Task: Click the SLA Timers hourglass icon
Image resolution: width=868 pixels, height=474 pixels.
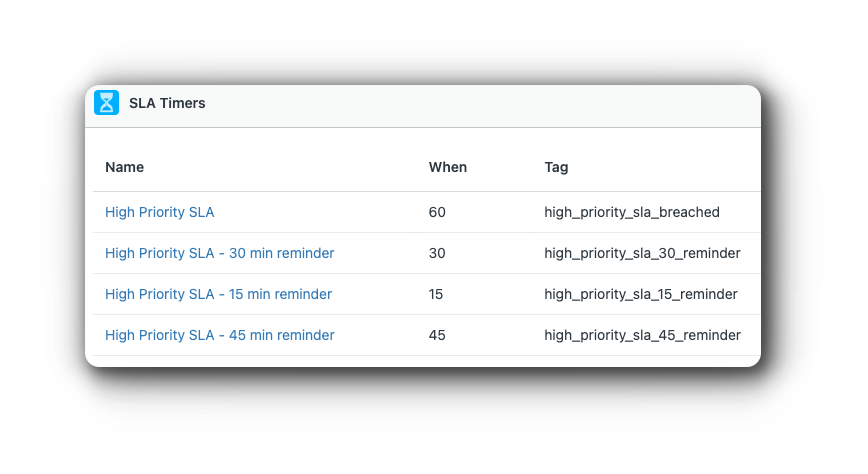Action: [106, 102]
